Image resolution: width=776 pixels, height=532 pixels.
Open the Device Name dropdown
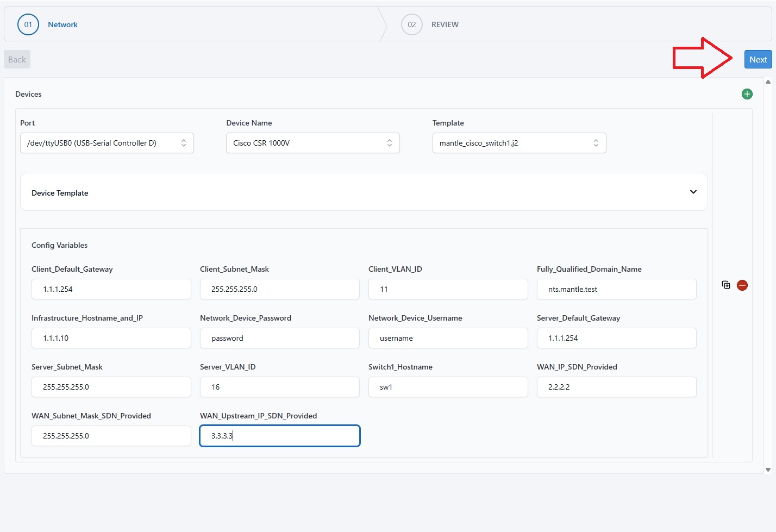tap(313, 143)
